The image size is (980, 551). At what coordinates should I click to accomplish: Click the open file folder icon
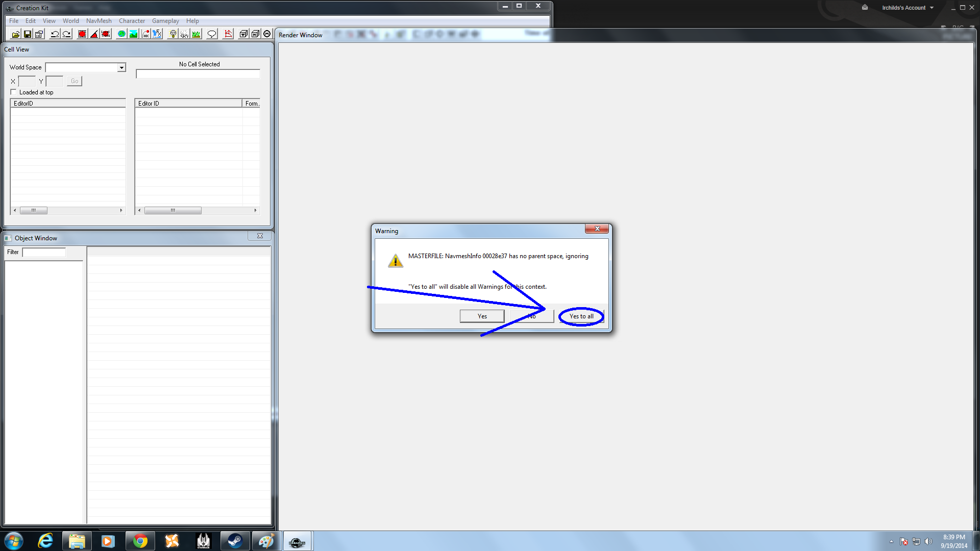16,34
